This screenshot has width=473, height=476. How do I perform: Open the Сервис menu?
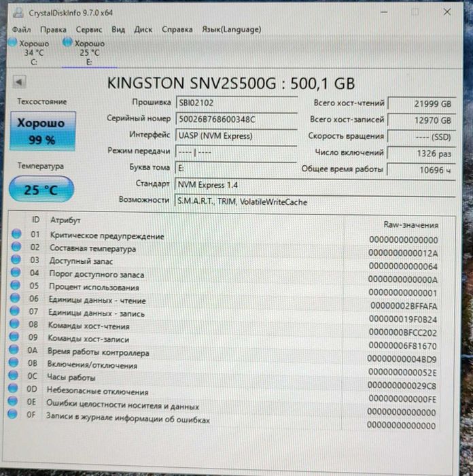pyautogui.click(x=88, y=29)
